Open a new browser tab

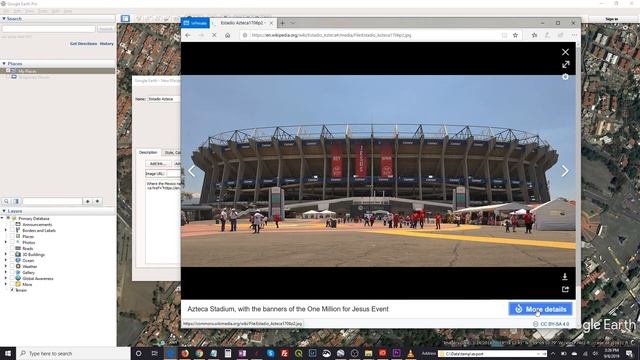point(282,23)
